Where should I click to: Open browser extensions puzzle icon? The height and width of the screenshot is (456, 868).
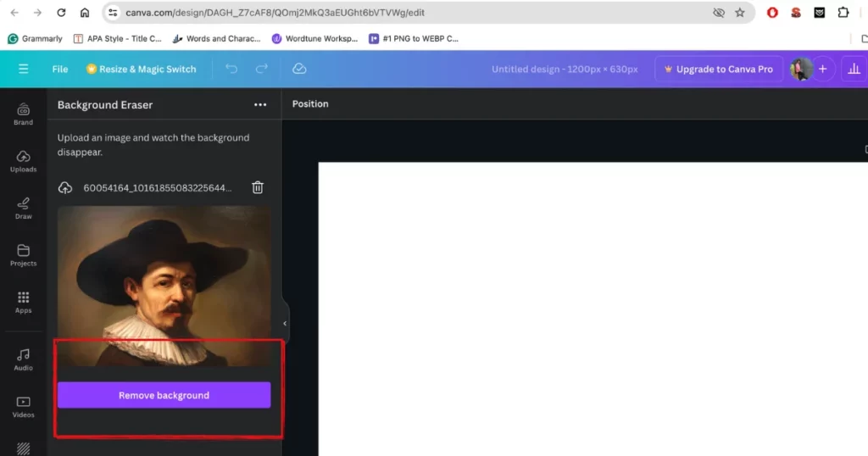click(843, 12)
